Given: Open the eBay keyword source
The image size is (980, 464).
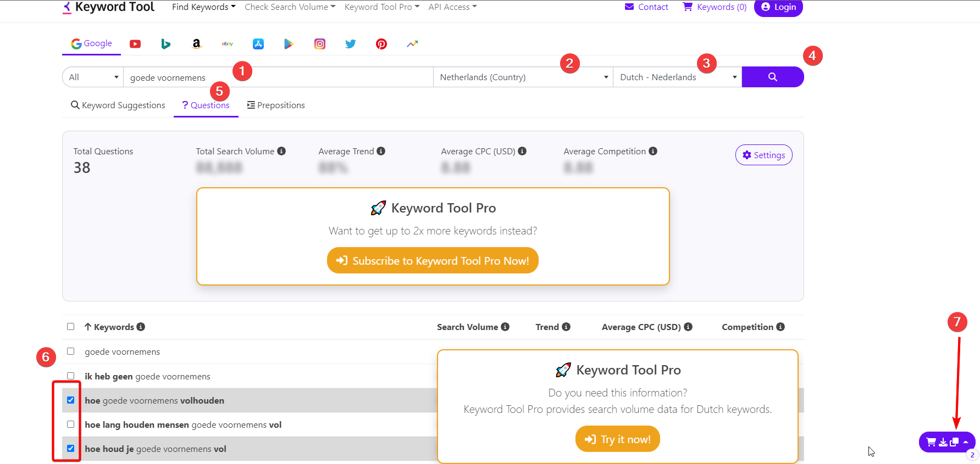Looking at the screenshot, I should pyautogui.click(x=227, y=44).
